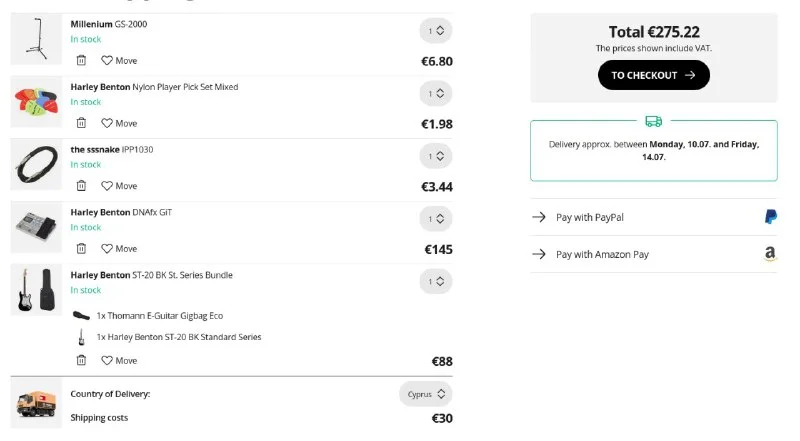Move DNAfx GiT to wishlist
The width and height of the screenshot is (800, 441).
119,249
